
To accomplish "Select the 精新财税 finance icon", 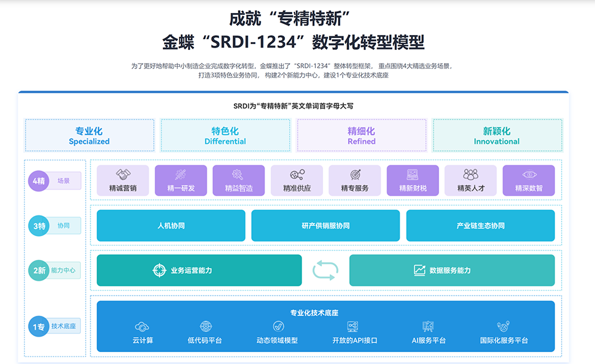I will 412,174.
